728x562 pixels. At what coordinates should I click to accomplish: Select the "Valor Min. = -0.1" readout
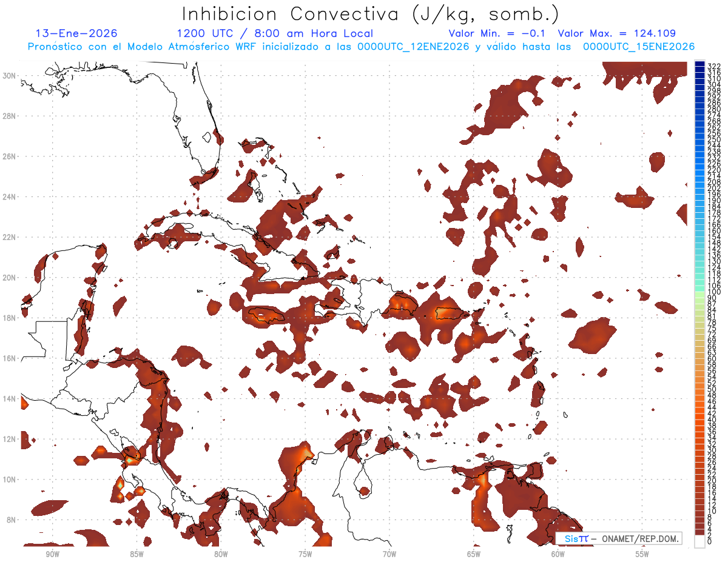(x=497, y=33)
